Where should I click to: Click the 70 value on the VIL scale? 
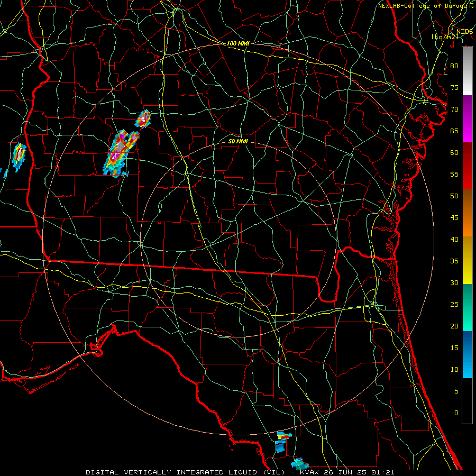click(454, 109)
